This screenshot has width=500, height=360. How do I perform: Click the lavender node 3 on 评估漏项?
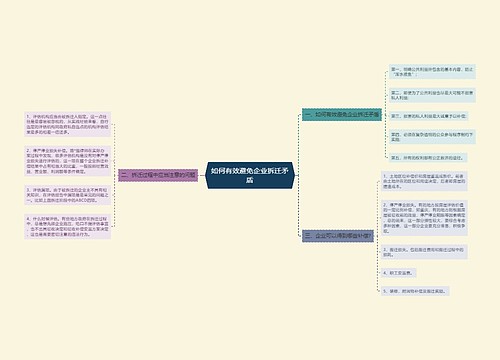[67, 195]
